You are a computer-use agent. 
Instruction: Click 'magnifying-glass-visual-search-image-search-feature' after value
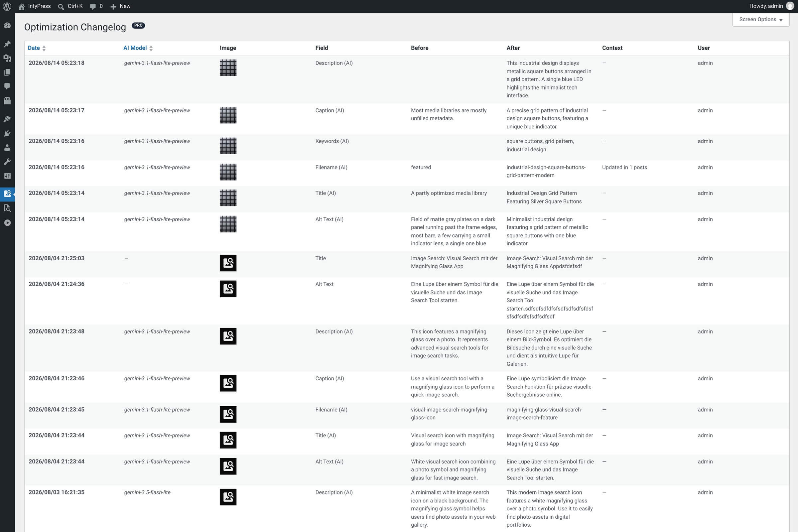[x=544, y=414]
